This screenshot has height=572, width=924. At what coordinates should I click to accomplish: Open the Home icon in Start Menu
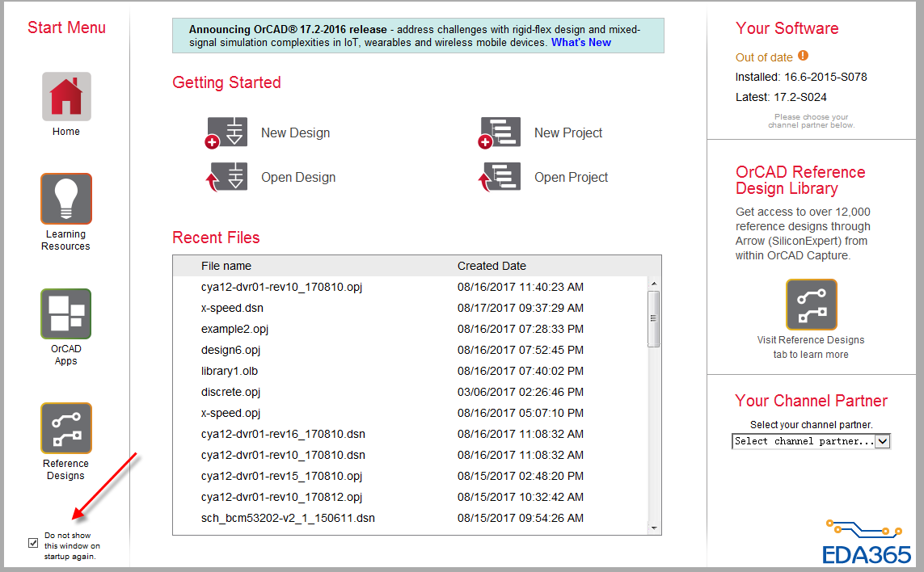pyautogui.click(x=66, y=97)
